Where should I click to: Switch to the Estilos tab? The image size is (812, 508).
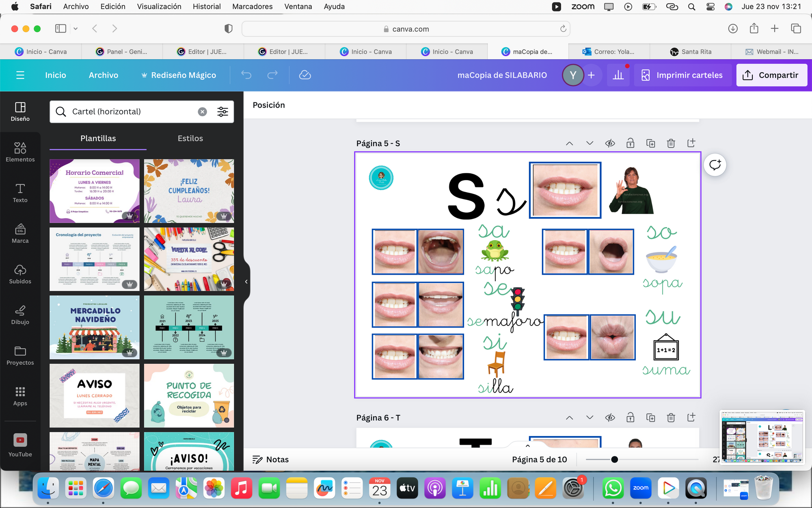coord(190,138)
